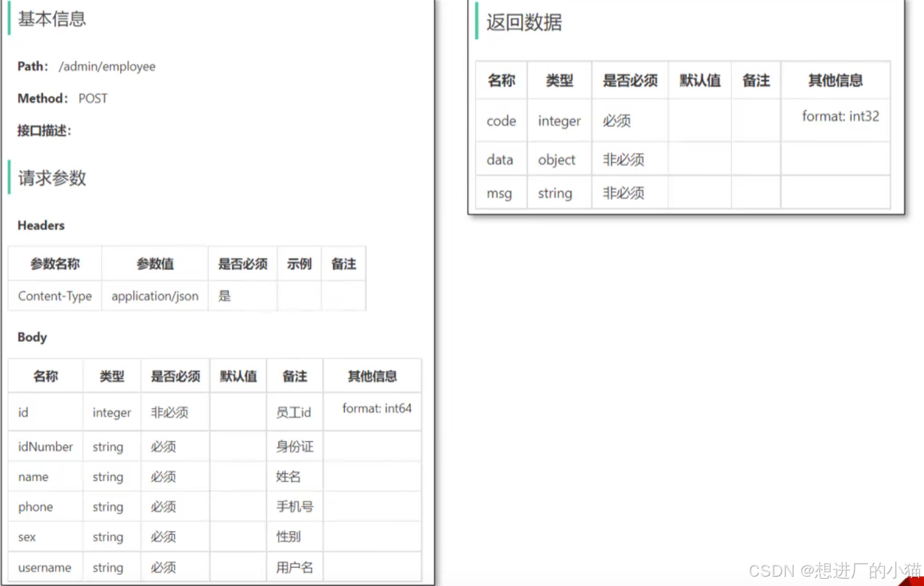Click 类型 header in the 返回数据 table
This screenshot has width=924, height=586.
[559, 81]
